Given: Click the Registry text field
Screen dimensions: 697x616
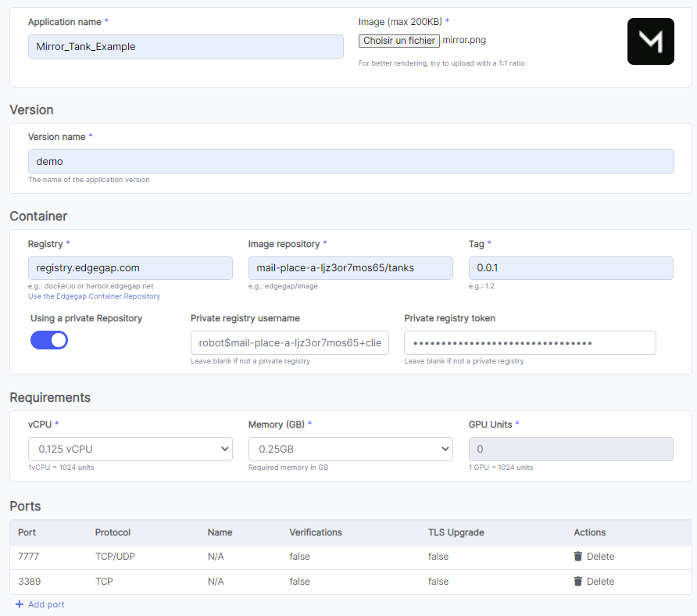Looking at the screenshot, I should [x=130, y=268].
